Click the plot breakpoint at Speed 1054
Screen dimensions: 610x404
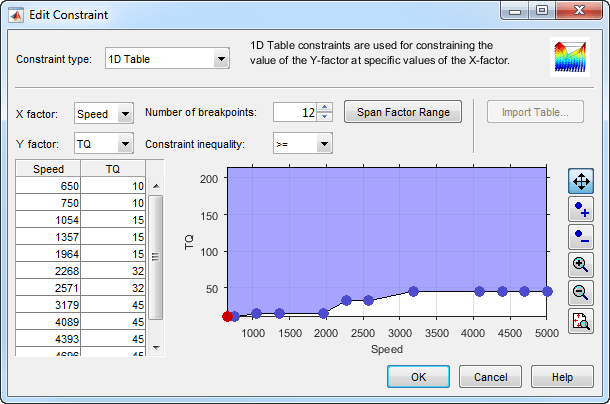point(257,313)
